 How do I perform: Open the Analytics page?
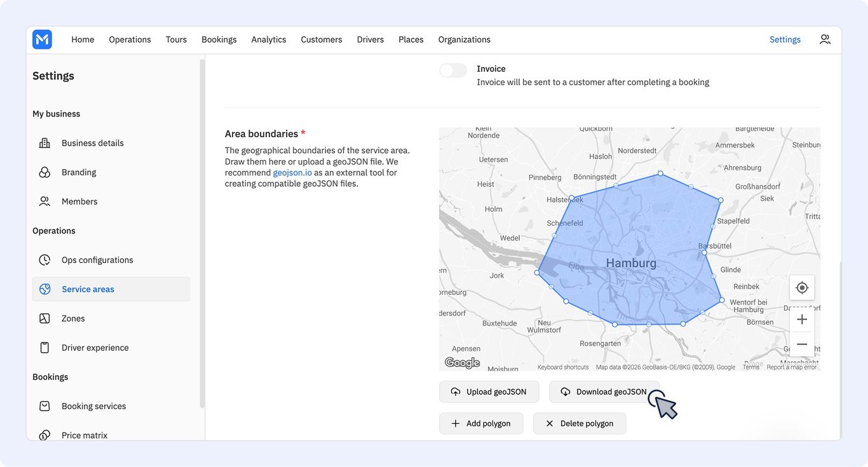[269, 39]
